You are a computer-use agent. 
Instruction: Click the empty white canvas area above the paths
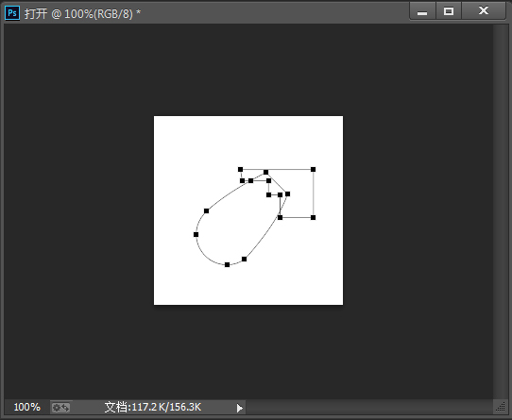[x=248, y=141]
